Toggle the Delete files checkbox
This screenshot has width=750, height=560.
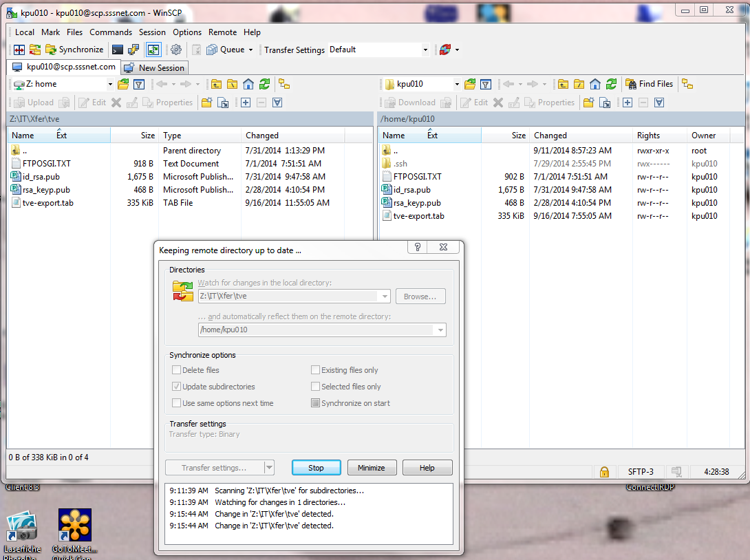point(177,370)
